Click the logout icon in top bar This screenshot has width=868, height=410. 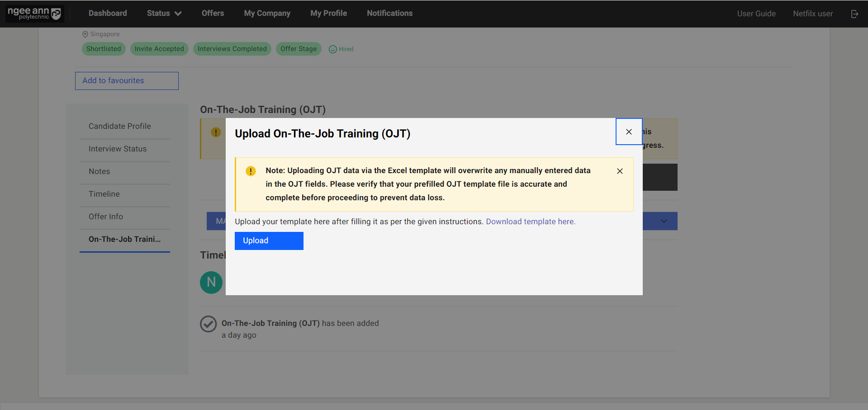pyautogui.click(x=854, y=14)
